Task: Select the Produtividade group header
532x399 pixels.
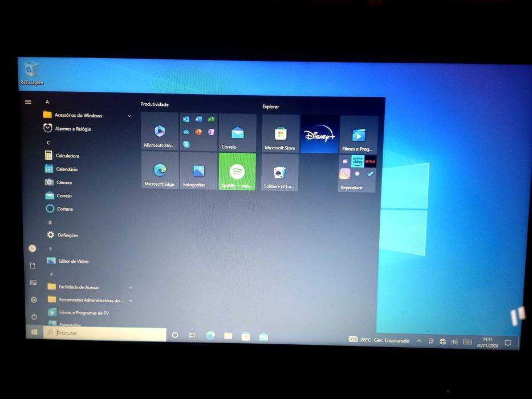Action: pos(155,104)
